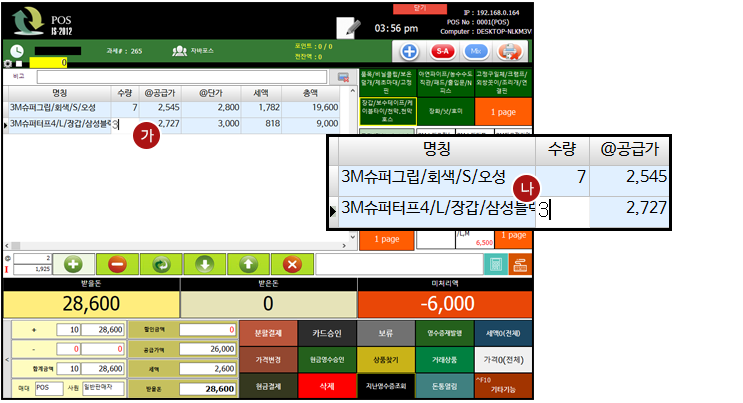The width and height of the screenshot is (743, 403).
Task: Click the red X remove item button
Action: [x=292, y=264]
